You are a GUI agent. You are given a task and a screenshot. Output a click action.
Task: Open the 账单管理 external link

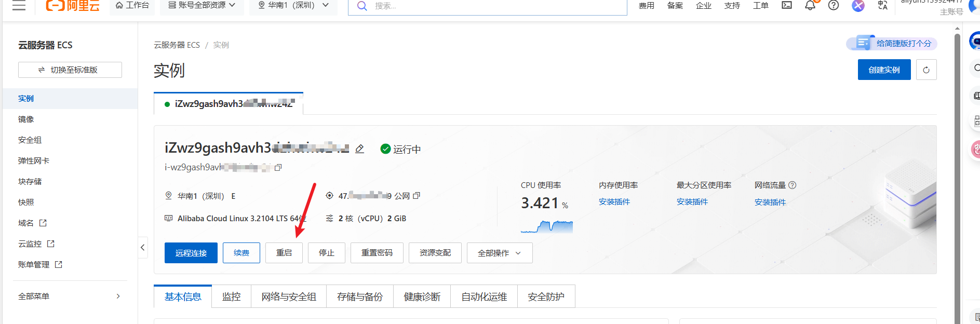(x=40, y=264)
